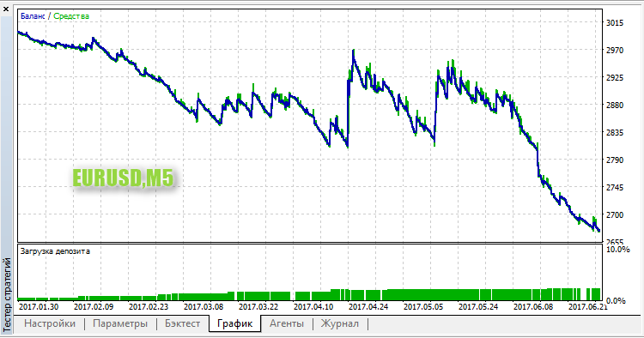Click the Загрузка депозита label

tap(55, 251)
